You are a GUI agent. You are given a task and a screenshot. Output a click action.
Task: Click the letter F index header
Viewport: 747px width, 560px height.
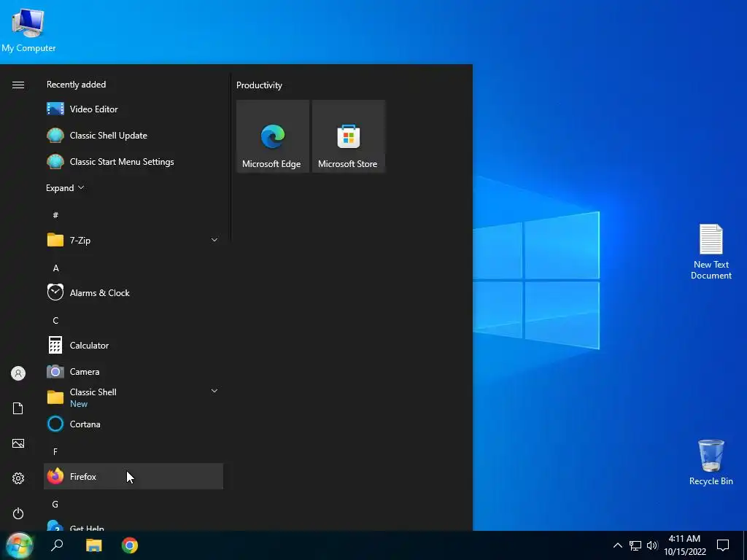tap(55, 451)
